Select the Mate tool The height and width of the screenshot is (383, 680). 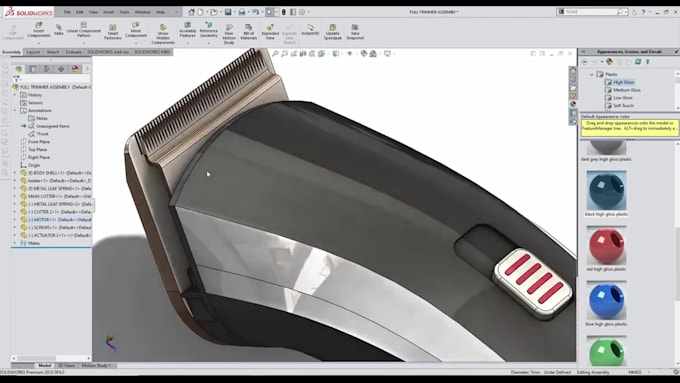point(59,30)
